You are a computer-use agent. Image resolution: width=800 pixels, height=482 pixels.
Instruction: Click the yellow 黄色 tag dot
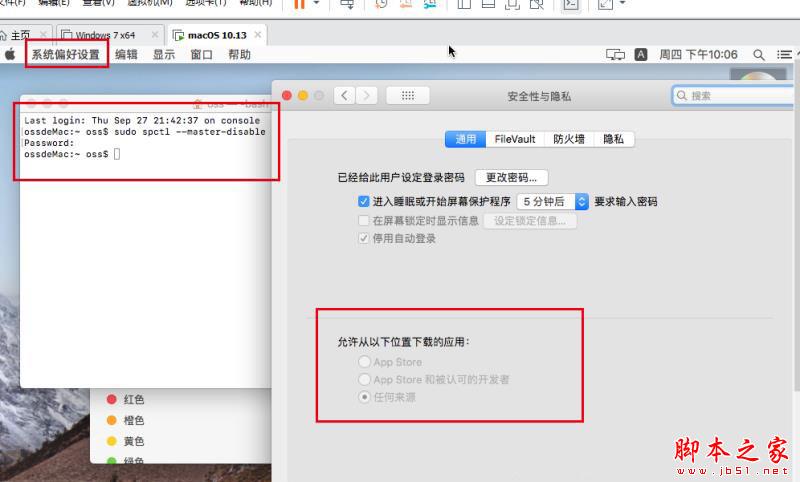coord(112,441)
